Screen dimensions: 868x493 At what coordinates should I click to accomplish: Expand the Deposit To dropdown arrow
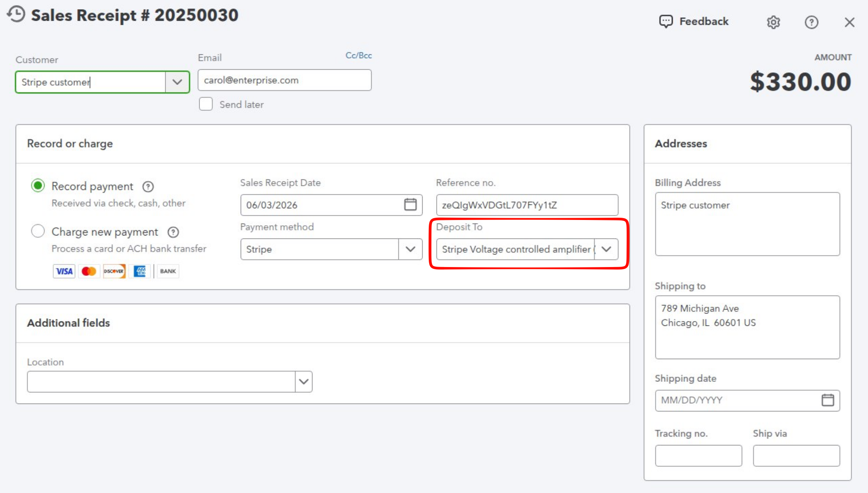click(606, 249)
